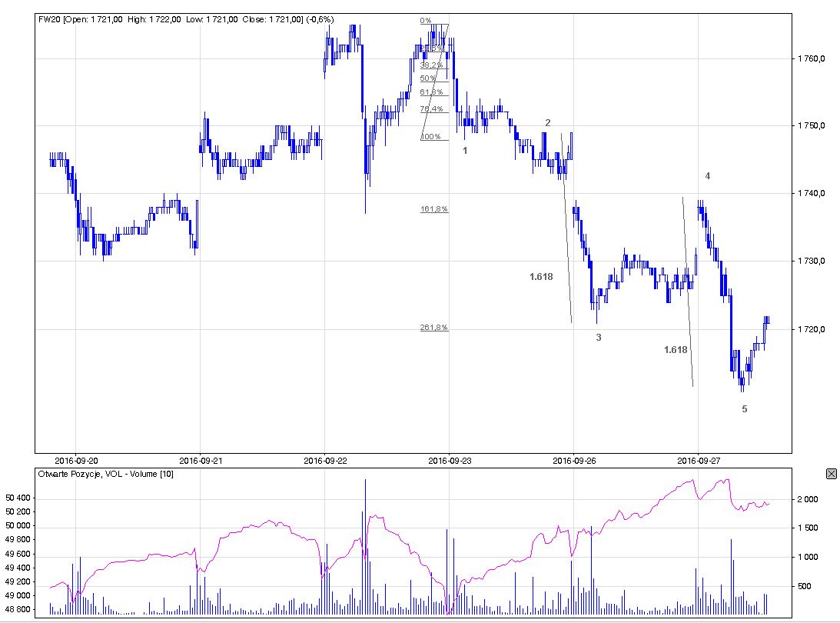840x623 pixels.
Task: Select the 38,2% Fibonacci level label
Action: (x=432, y=65)
